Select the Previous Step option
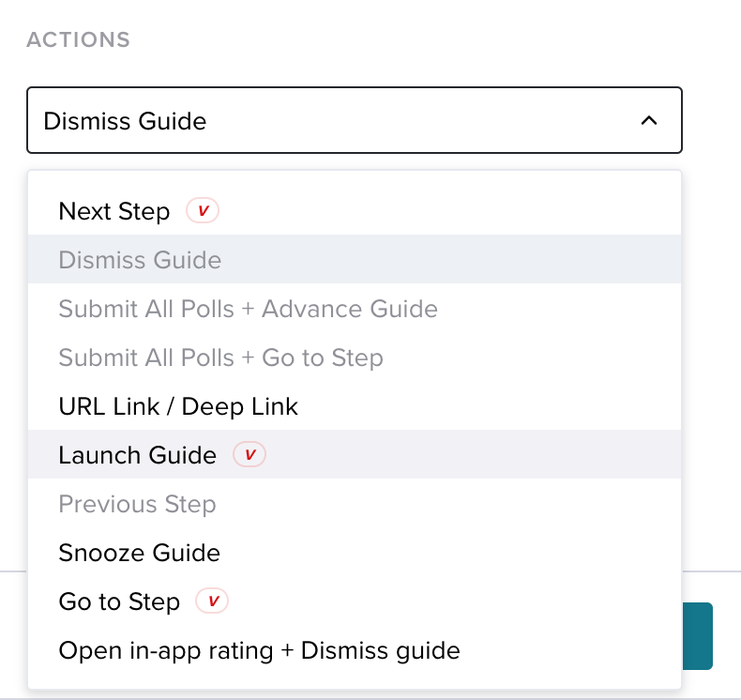This screenshot has height=700, width=741. 355,503
